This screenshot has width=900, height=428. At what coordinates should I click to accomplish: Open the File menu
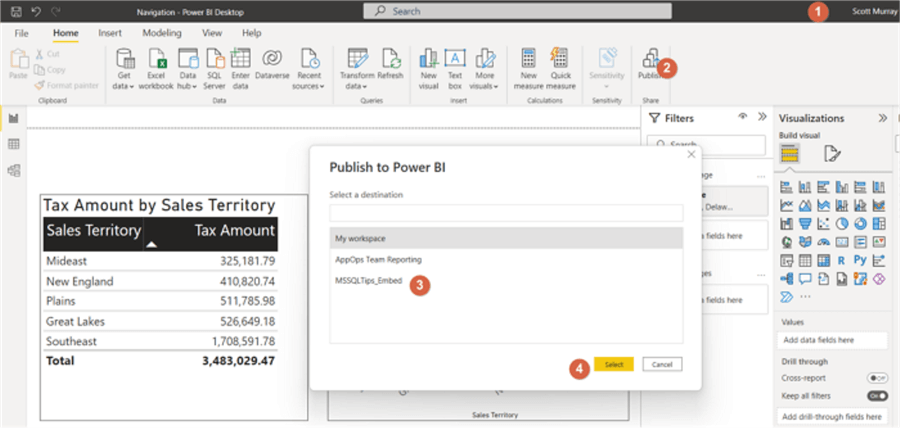point(21,33)
